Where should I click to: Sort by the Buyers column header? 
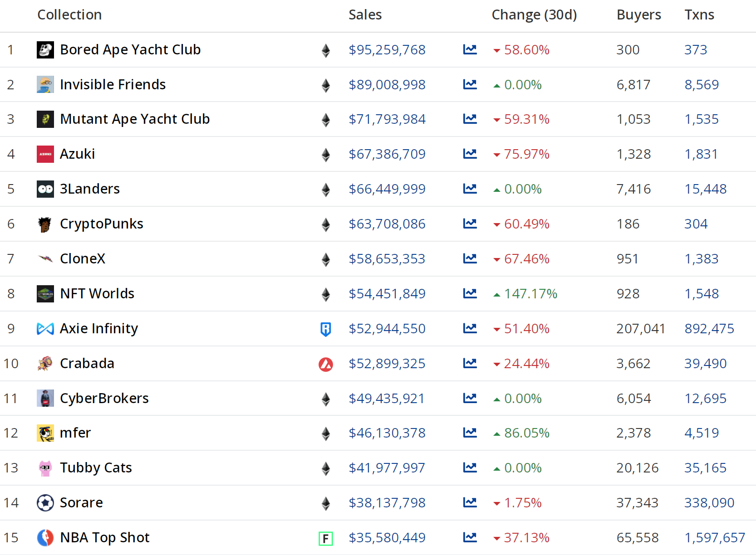(638, 15)
